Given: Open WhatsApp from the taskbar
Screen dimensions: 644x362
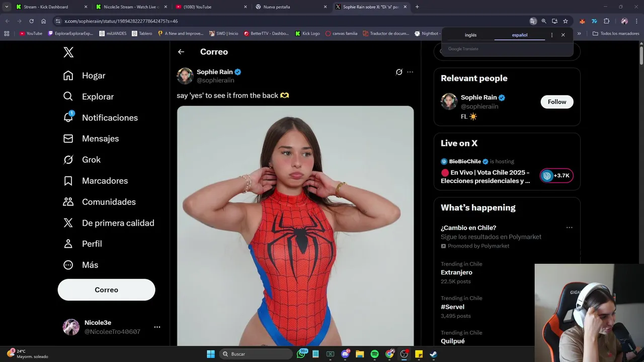Looking at the screenshot, I should click(301, 354).
